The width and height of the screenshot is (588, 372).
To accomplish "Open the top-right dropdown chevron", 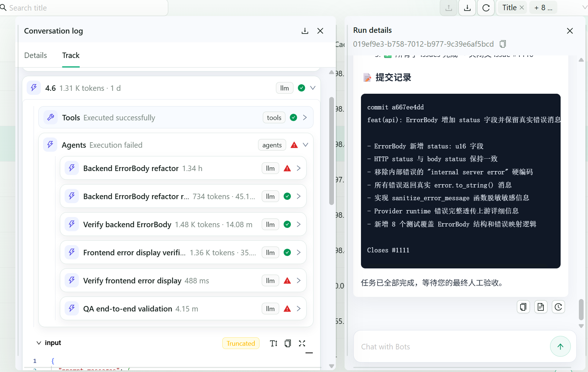I will [x=584, y=7].
